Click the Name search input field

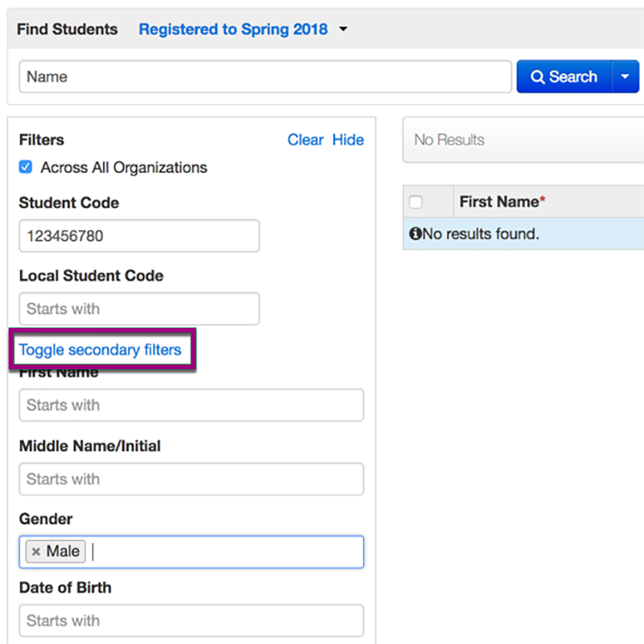[264, 76]
